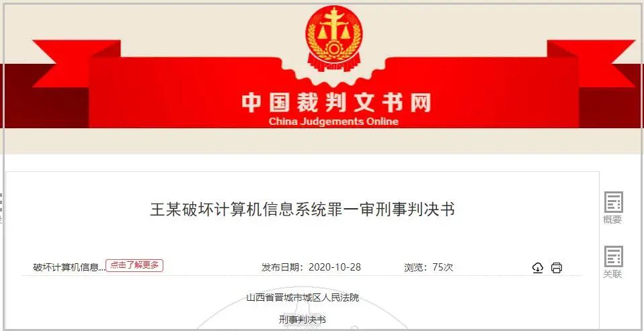Print the judgment with the printer icon
The image size is (644, 331).
pos(556,268)
